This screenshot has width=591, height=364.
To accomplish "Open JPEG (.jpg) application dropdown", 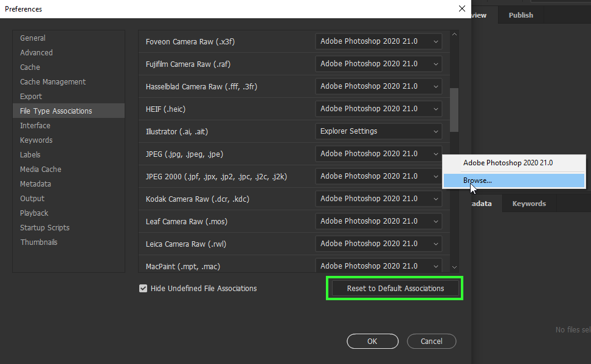I will 378,154.
